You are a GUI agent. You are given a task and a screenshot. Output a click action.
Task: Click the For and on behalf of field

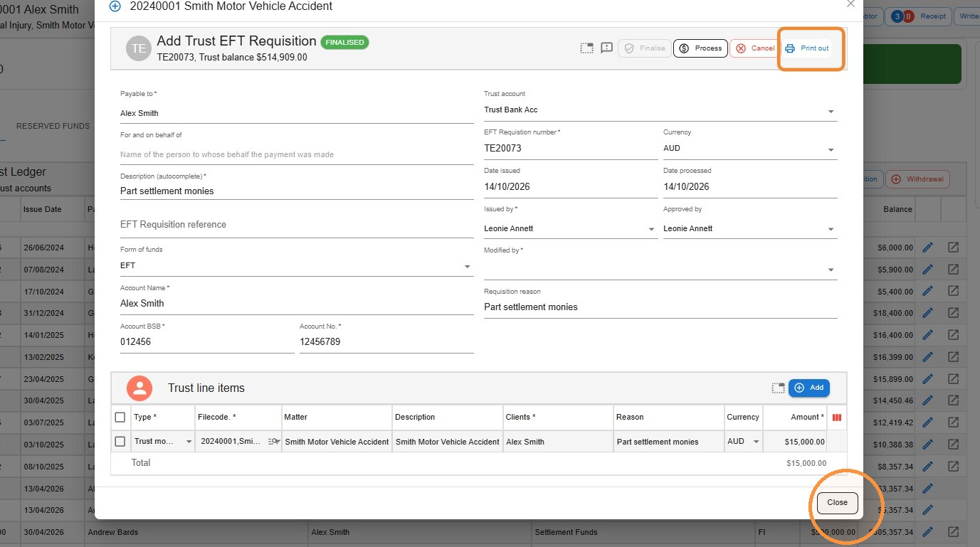click(297, 154)
